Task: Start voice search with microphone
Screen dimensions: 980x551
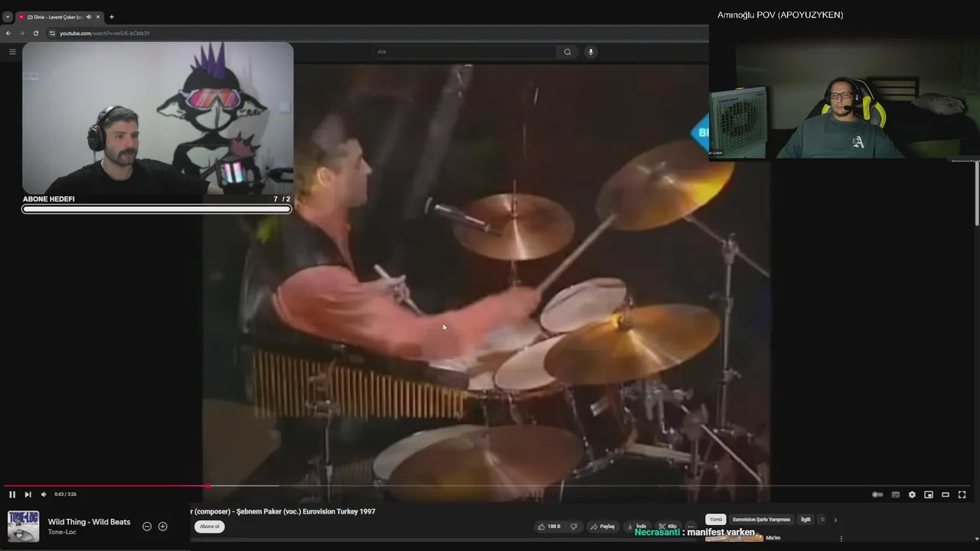Action: pyautogui.click(x=590, y=51)
